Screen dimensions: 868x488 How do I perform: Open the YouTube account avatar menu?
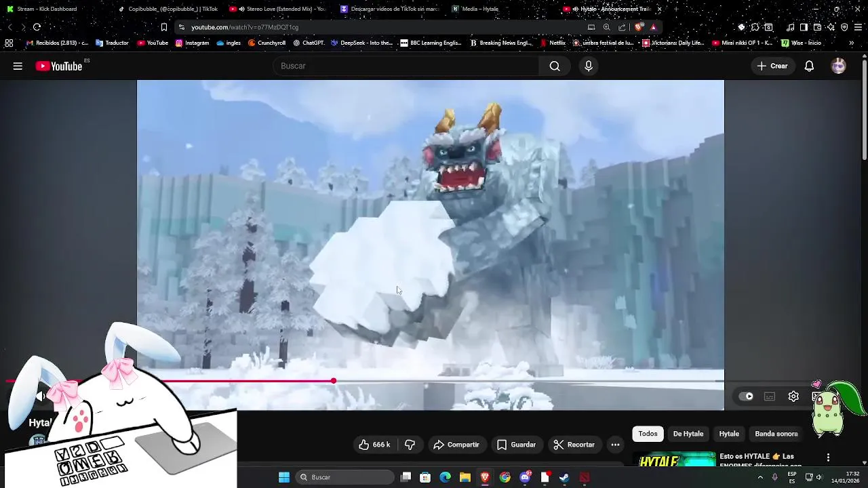(839, 66)
